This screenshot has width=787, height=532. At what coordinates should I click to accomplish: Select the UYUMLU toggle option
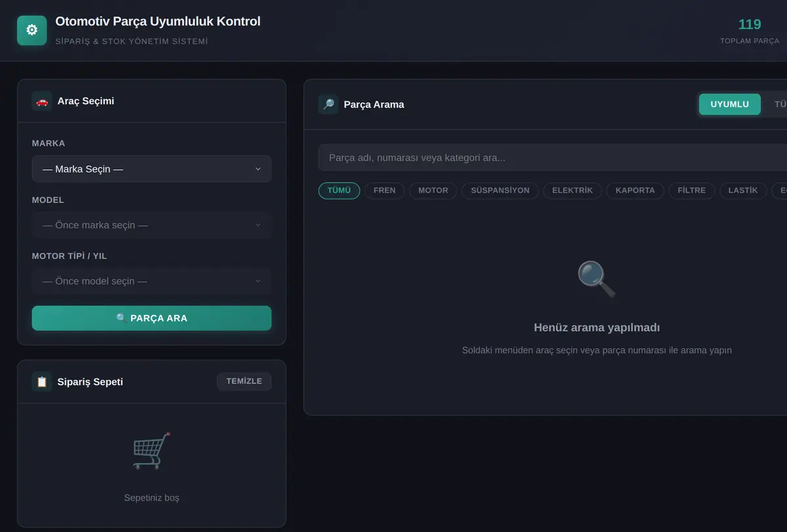pyautogui.click(x=730, y=104)
